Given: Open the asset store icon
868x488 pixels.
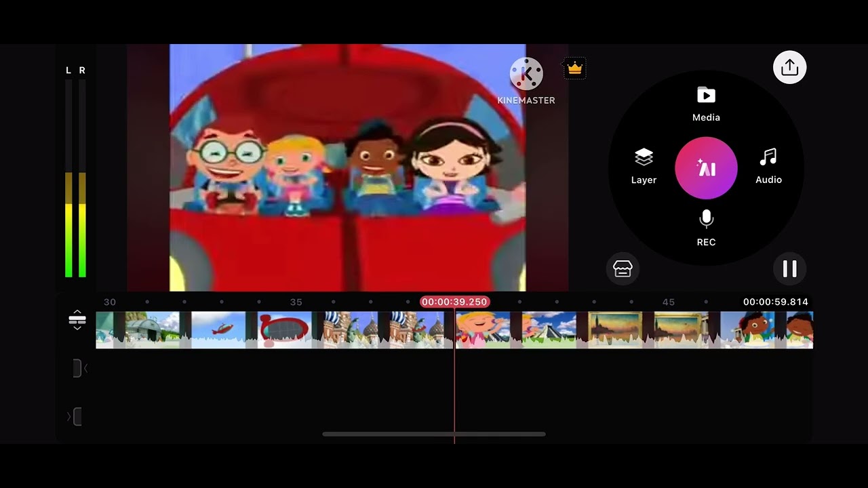Looking at the screenshot, I should click(623, 269).
